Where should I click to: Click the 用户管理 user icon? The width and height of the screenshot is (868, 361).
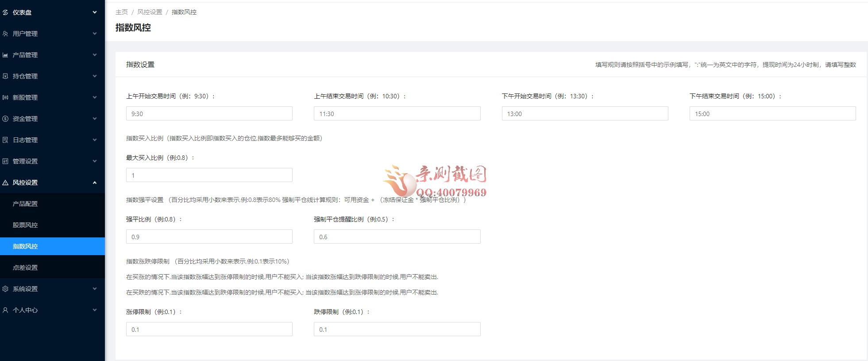click(5, 34)
